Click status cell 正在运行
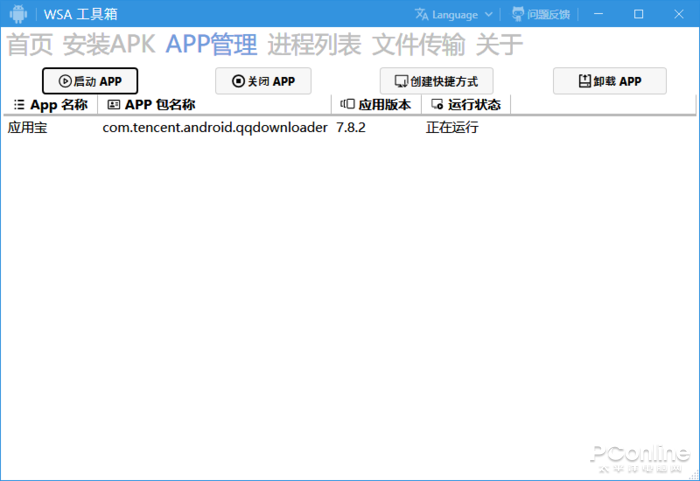Viewport: 700px width, 481px height. coord(452,128)
